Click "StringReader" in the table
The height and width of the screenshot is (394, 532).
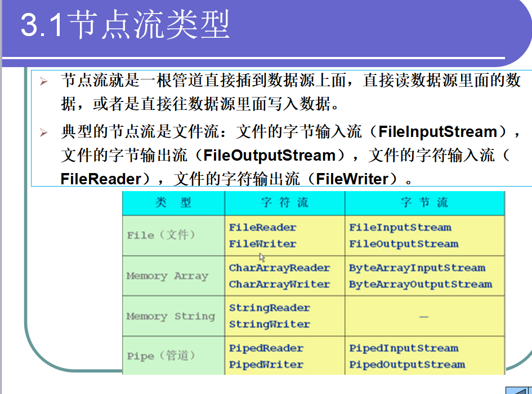tap(270, 308)
